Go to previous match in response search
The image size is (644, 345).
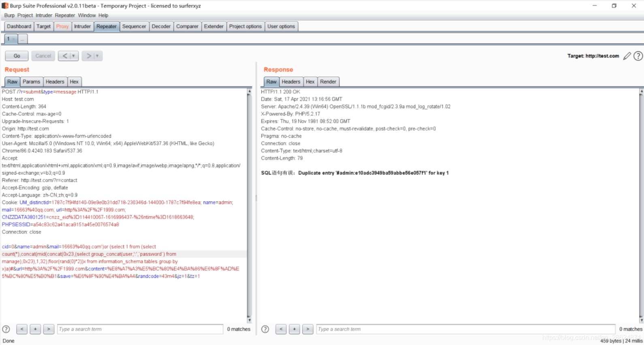click(x=281, y=329)
